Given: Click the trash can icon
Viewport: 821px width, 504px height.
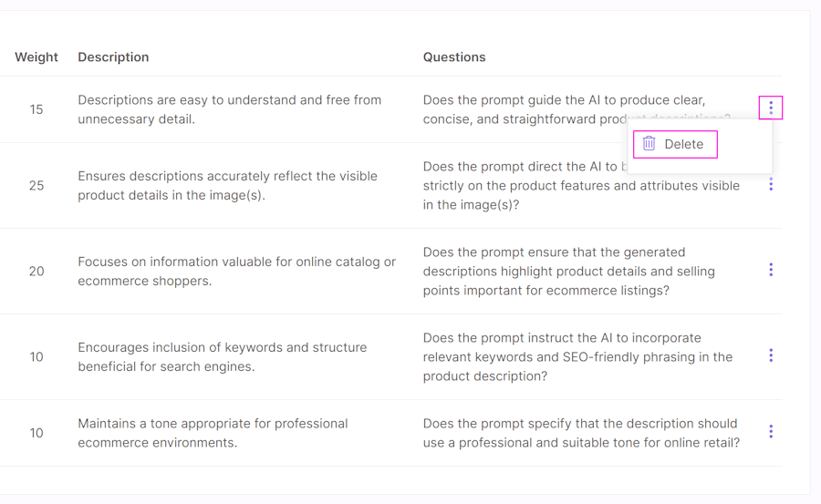Looking at the screenshot, I should click(x=649, y=143).
